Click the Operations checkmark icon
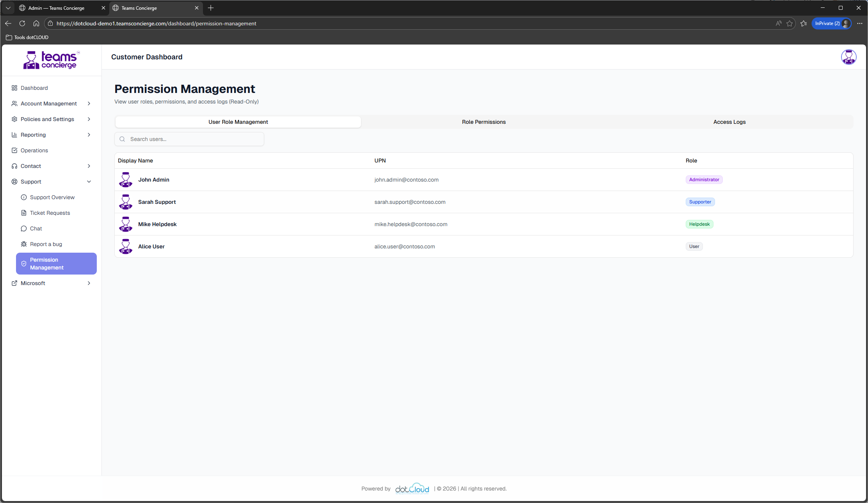The height and width of the screenshot is (503, 868). [x=14, y=150]
